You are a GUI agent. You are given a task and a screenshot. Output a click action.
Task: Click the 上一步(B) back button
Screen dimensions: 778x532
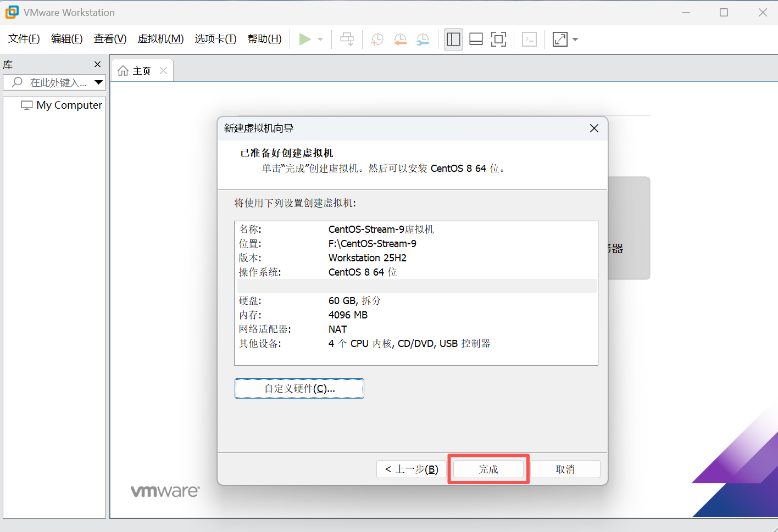412,469
